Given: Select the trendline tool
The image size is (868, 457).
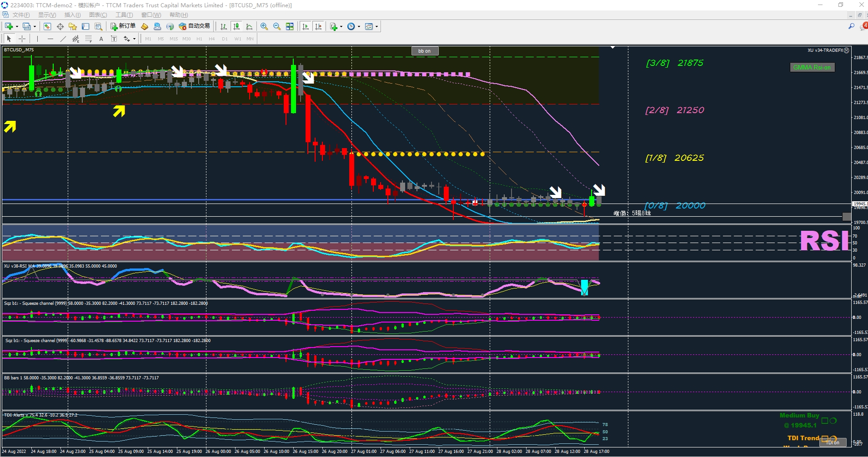Looking at the screenshot, I should pyautogui.click(x=63, y=39).
